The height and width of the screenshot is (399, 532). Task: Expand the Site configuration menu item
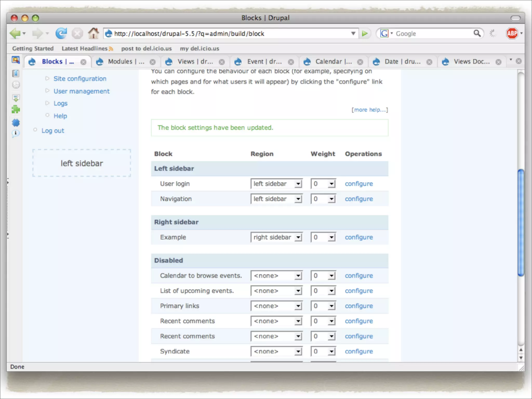click(x=80, y=79)
